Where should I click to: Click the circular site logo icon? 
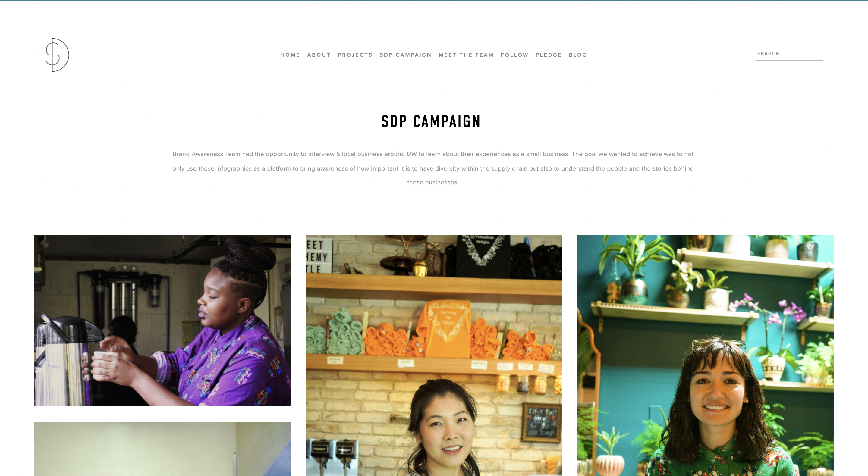point(57,55)
